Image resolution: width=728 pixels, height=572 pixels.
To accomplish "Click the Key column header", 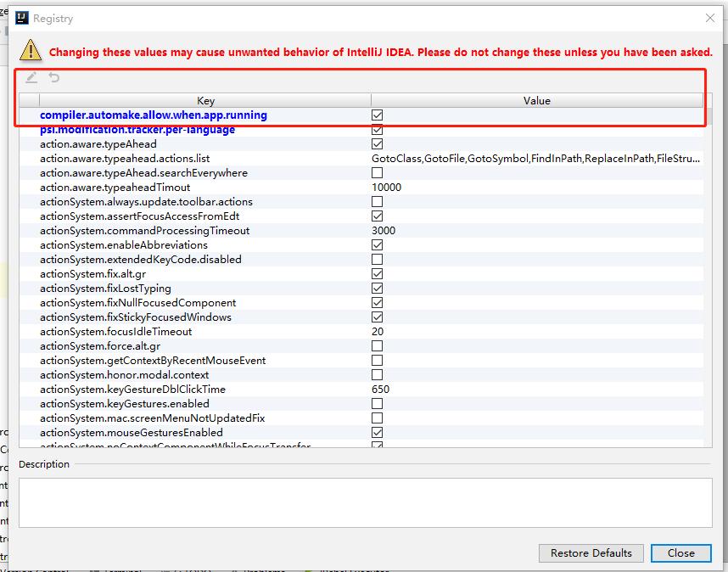I will pyautogui.click(x=205, y=101).
